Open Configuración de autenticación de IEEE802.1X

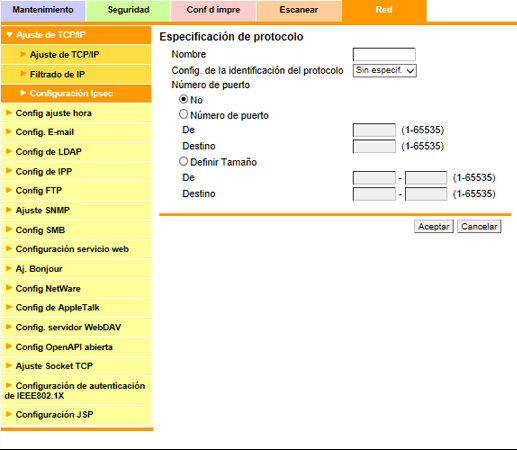click(x=76, y=391)
